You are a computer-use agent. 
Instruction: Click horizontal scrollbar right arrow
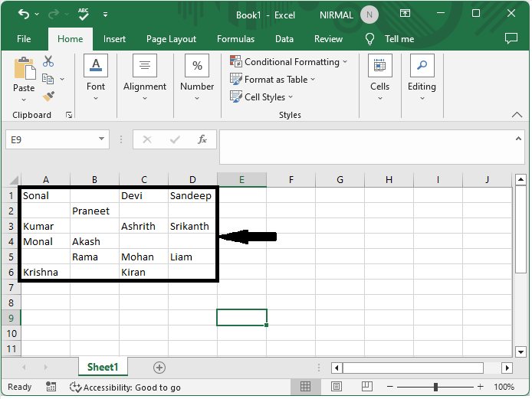pyautogui.click(x=507, y=368)
